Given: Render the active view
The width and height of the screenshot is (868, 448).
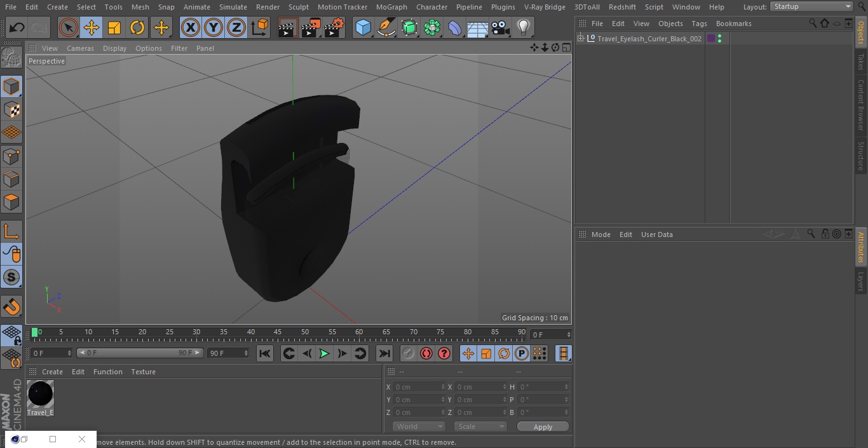Looking at the screenshot, I should pos(288,28).
